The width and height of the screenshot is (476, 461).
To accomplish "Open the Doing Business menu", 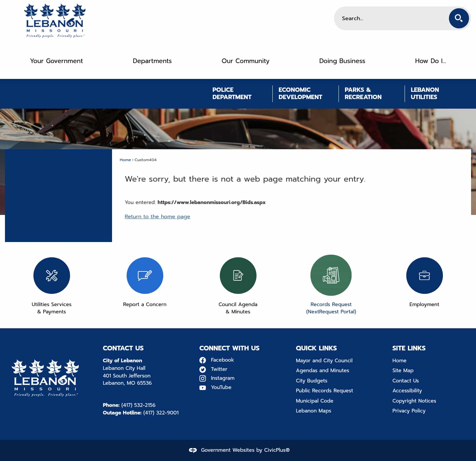I will [342, 61].
